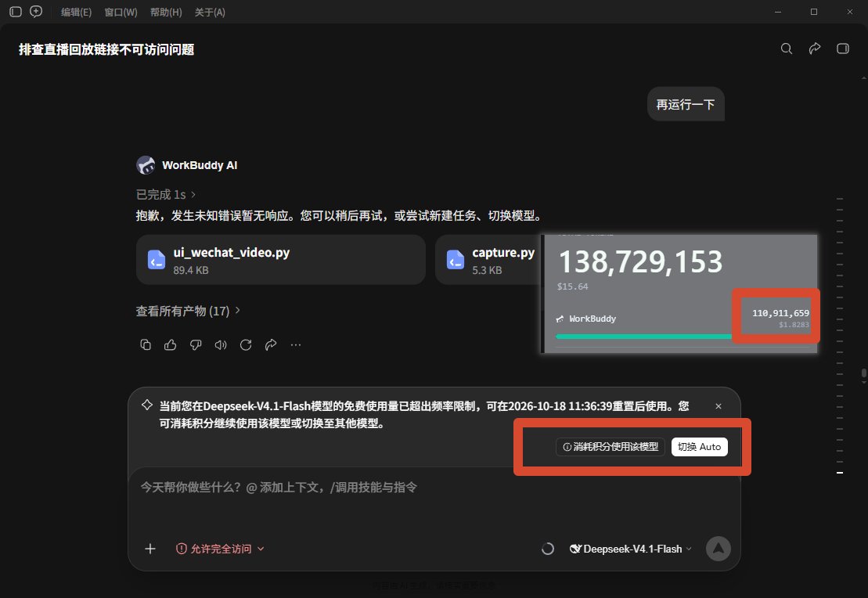Open the capture.py file card

point(488,260)
